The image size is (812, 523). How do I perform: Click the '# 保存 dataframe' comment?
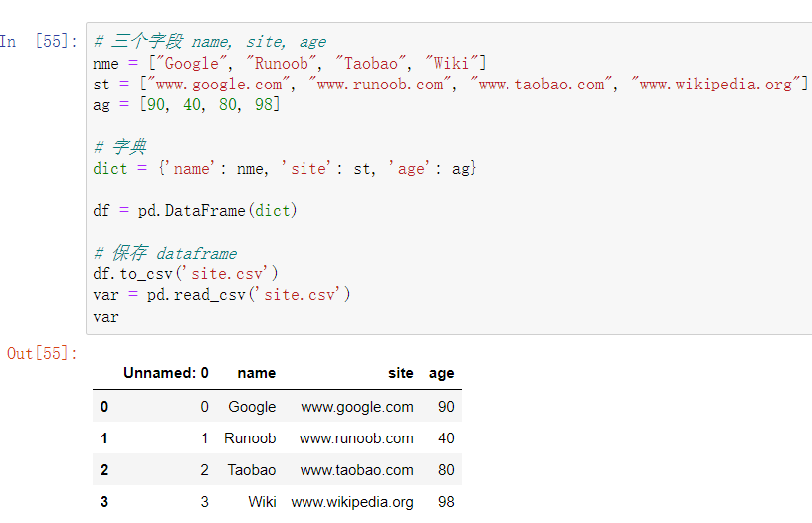(164, 253)
